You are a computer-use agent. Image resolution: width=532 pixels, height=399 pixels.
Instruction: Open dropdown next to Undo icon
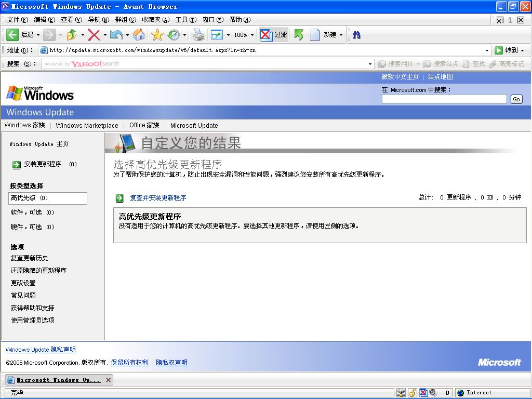click(x=127, y=35)
